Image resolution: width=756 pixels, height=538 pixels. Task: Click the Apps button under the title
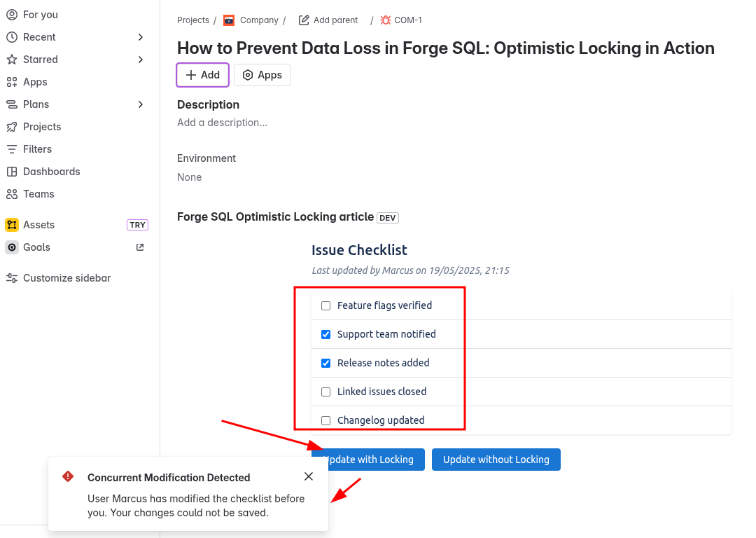[x=262, y=75]
